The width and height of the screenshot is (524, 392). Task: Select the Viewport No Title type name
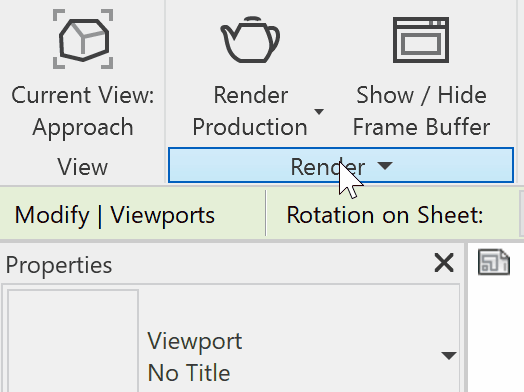click(195, 357)
